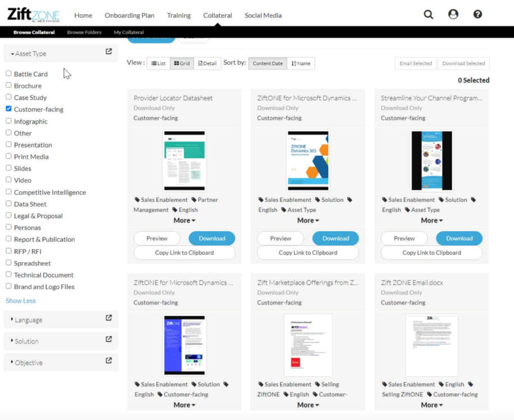Preview the Provider Locator Datasheet
The image size is (514, 420).
click(157, 238)
